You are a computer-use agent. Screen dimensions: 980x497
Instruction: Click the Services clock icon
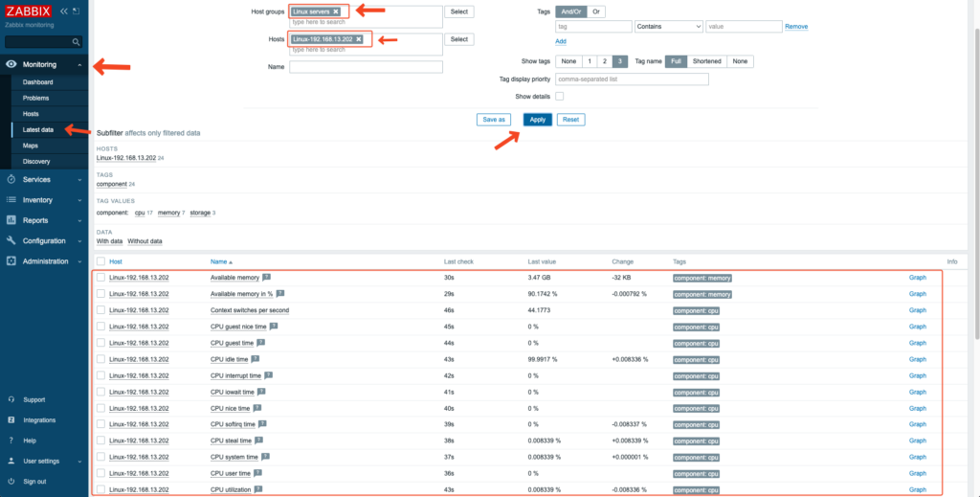point(11,179)
